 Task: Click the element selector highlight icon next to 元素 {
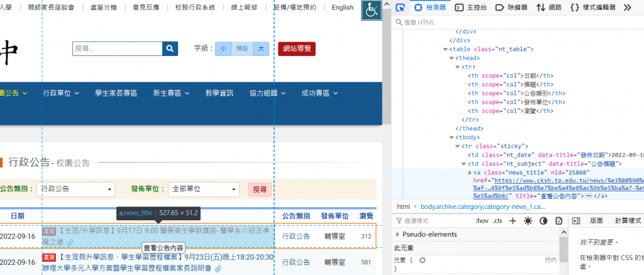click(422, 260)
